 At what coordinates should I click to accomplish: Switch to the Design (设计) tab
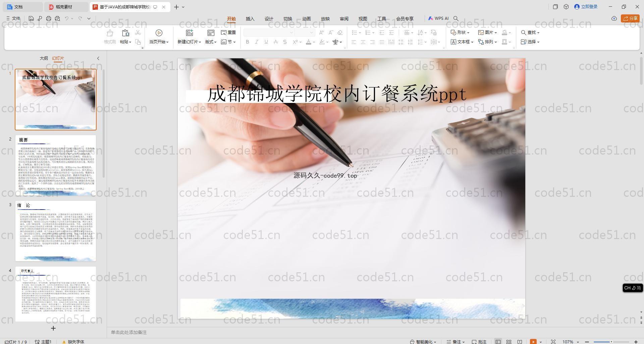pyautogui.click(x=269, y=19)
